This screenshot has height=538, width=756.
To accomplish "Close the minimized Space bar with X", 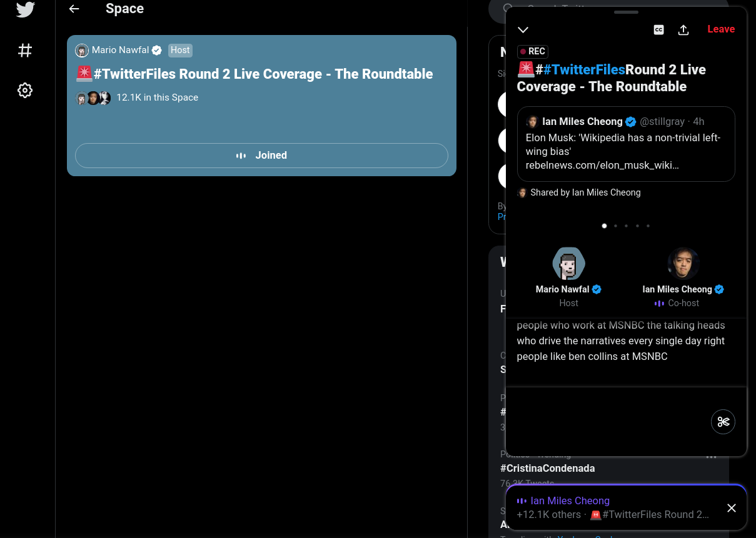I will tap(732, 508).
